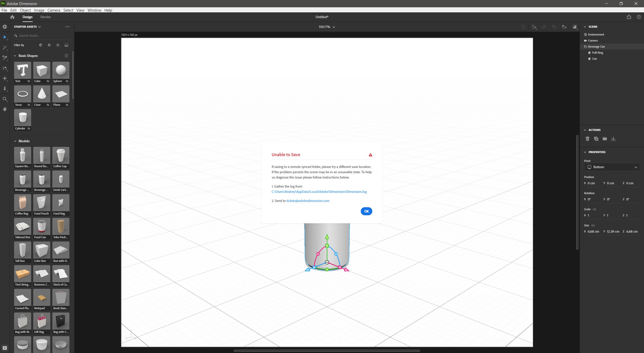Open the Pivot Bottom dropdown
This screenshot has width=644, height=353.
click(612, 167)
